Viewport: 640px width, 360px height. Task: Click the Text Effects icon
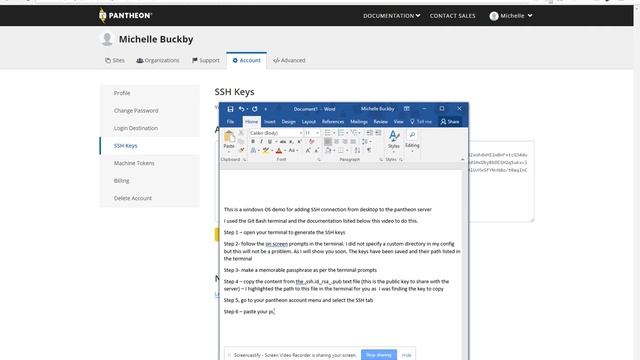click(x=253, y=150)
